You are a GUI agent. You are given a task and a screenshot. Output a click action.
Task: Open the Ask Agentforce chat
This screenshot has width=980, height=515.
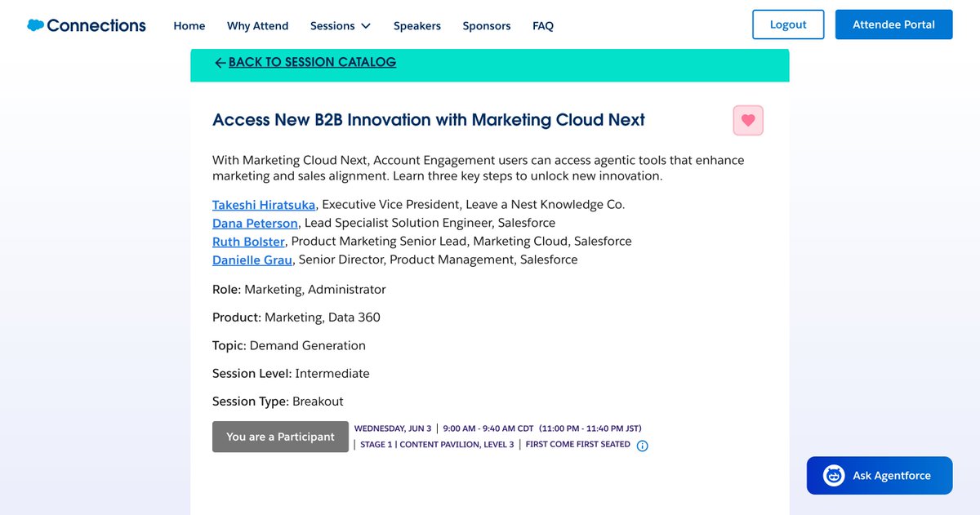click(880, 476)
